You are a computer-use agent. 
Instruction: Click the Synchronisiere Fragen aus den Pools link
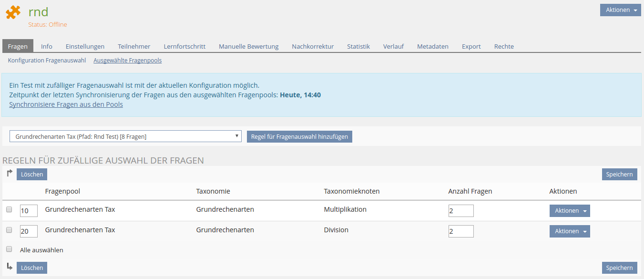click(x=66, y=104)
